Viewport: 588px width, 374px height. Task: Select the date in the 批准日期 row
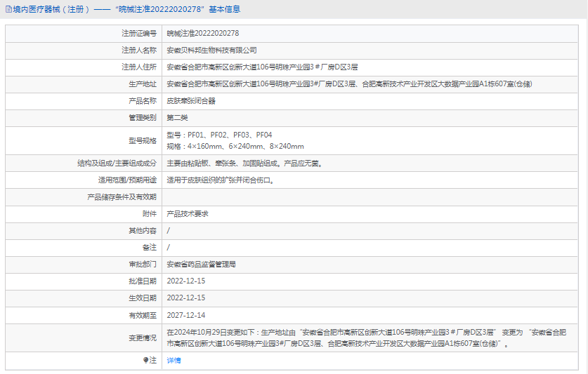[186, 281]
